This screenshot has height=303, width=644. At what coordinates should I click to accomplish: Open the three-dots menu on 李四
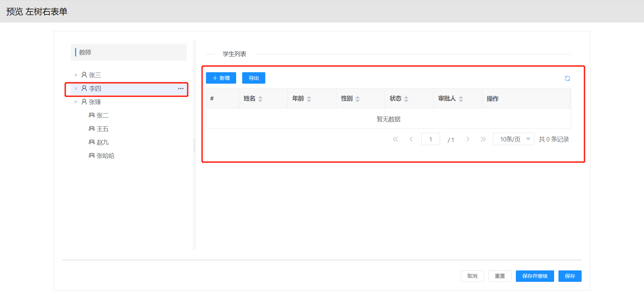(x=181, y=89)
